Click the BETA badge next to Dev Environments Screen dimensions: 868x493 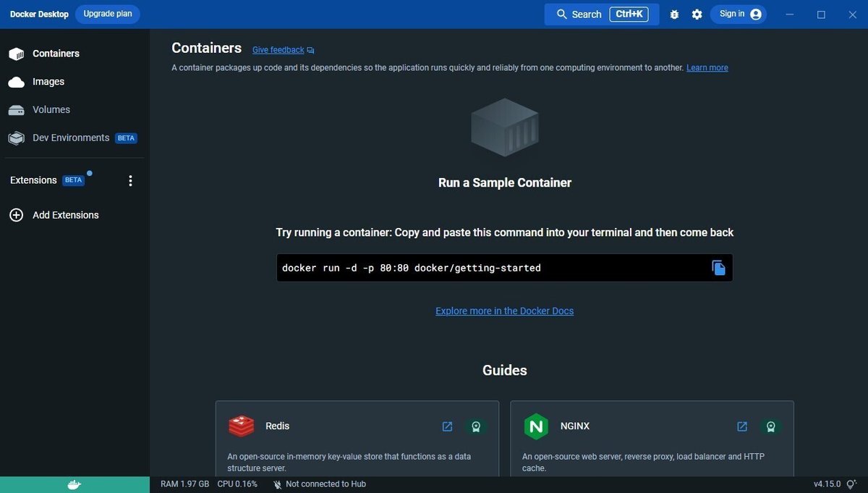(x=127, y=138)
